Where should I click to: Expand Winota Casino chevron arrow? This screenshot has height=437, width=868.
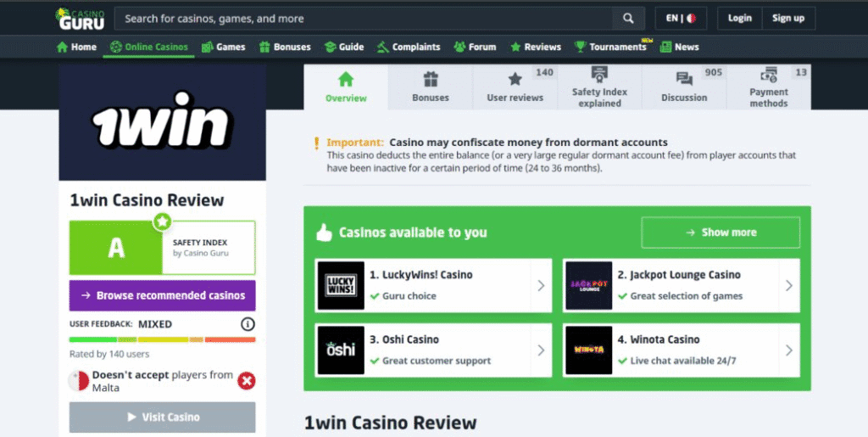(x=788, y=350)
